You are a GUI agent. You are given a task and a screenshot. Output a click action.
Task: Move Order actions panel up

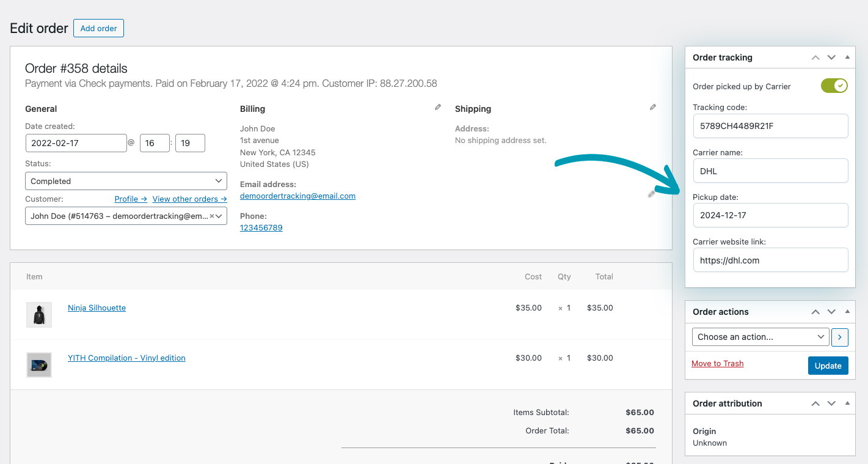click(815, 312)
